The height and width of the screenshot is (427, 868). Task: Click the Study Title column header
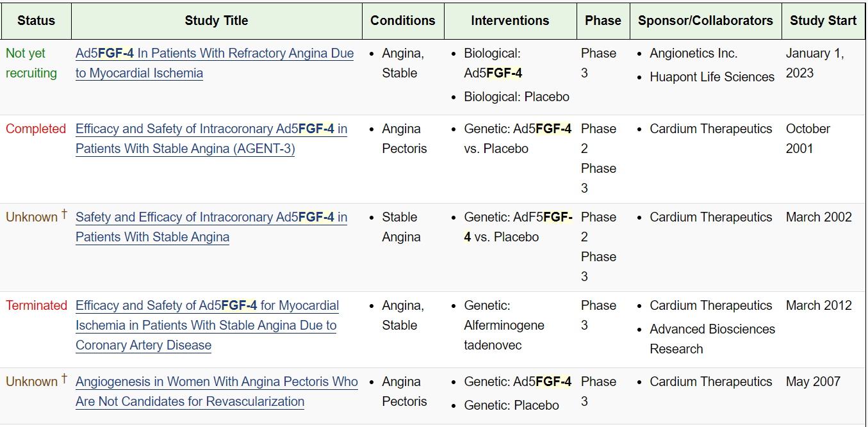217,20
